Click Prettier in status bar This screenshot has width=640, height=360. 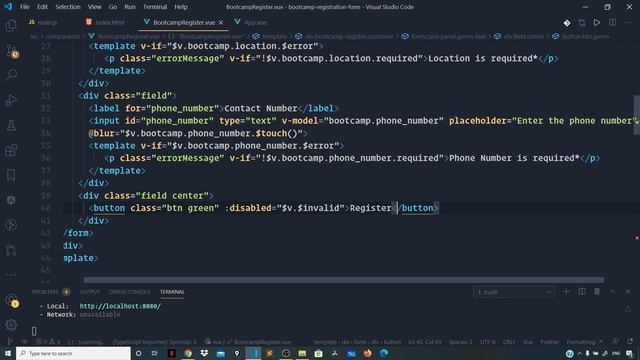point(549,342)
